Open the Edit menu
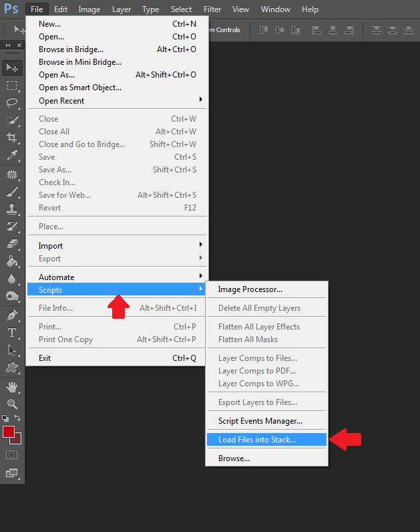The width and height of the screenshot is (420, 532). 61,9
